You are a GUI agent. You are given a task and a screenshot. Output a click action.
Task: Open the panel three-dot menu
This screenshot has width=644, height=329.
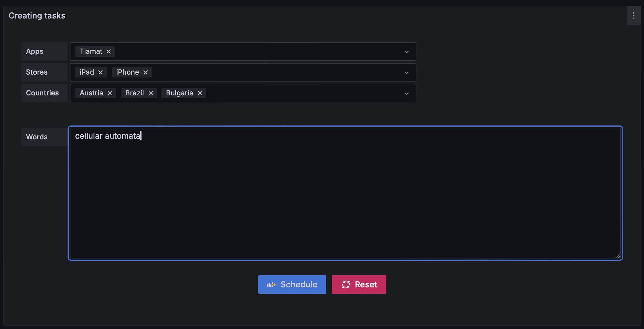pyautogui.click(x=634, y=16)
